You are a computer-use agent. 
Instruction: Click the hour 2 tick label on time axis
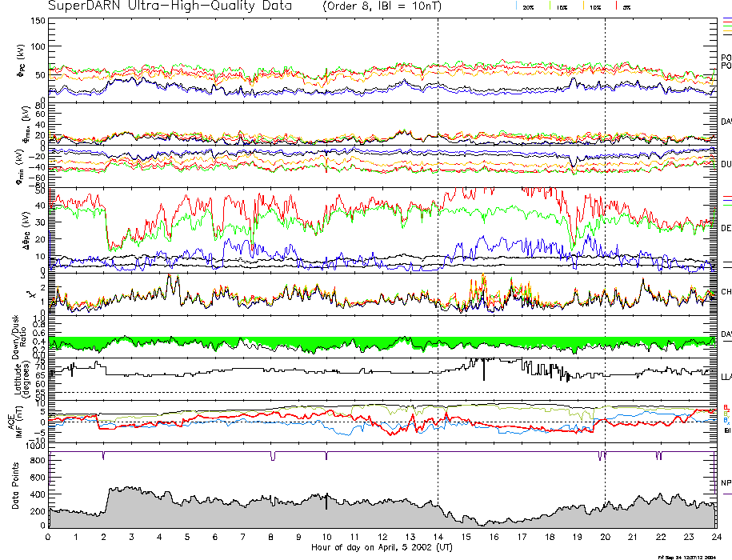tap(104, 537)
